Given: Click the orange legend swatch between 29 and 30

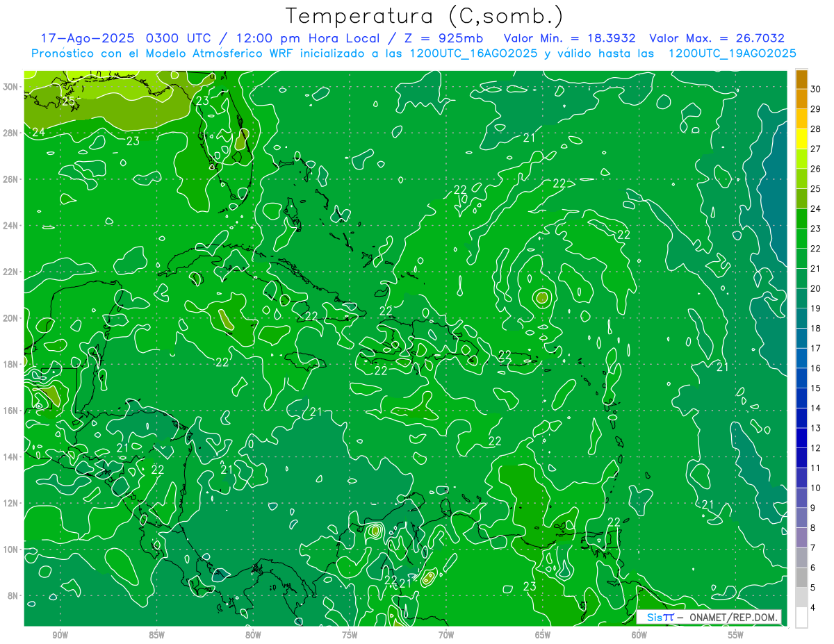Looking at the screenshot, I should click(x=801, y=99).
